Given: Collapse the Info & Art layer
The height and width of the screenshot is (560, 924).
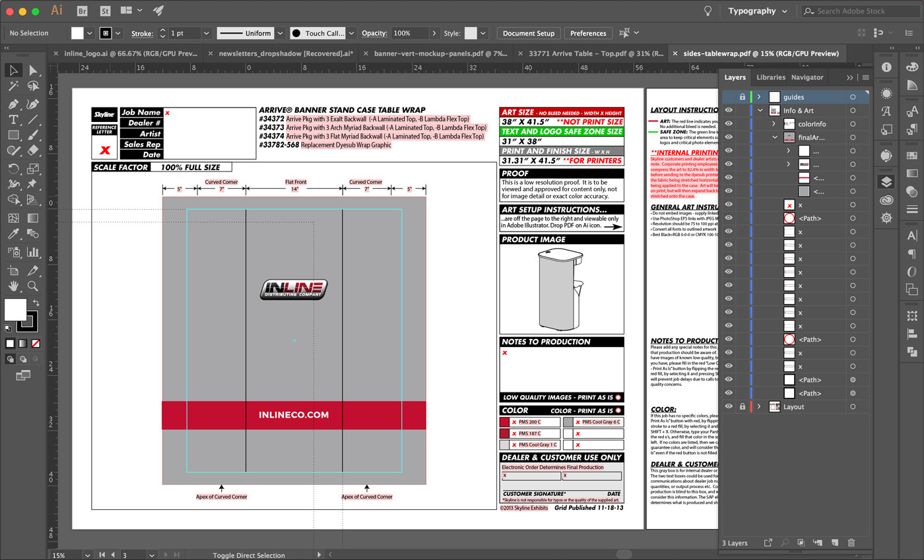Looking at the screenshot, I should [x=760, y=111].
